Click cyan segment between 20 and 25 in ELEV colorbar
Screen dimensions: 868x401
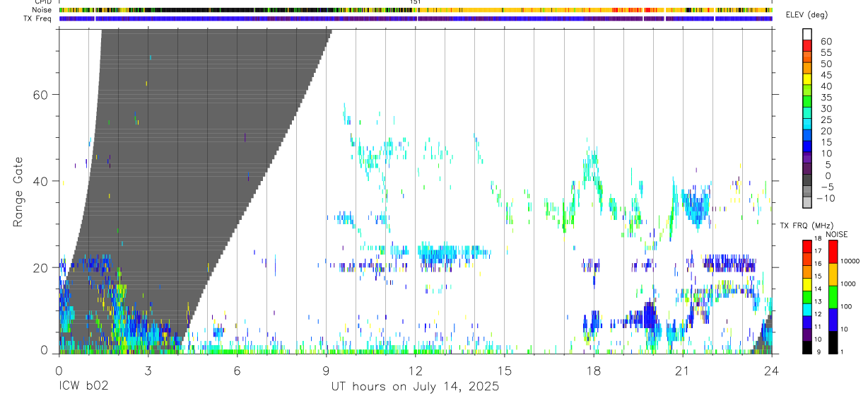[x=807, y=125]
